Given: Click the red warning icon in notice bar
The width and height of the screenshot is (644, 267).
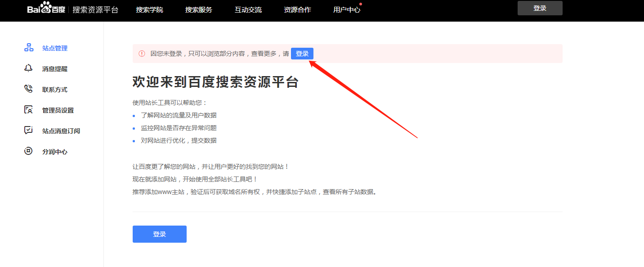Looking at the screenshot, I should [142, 54].
